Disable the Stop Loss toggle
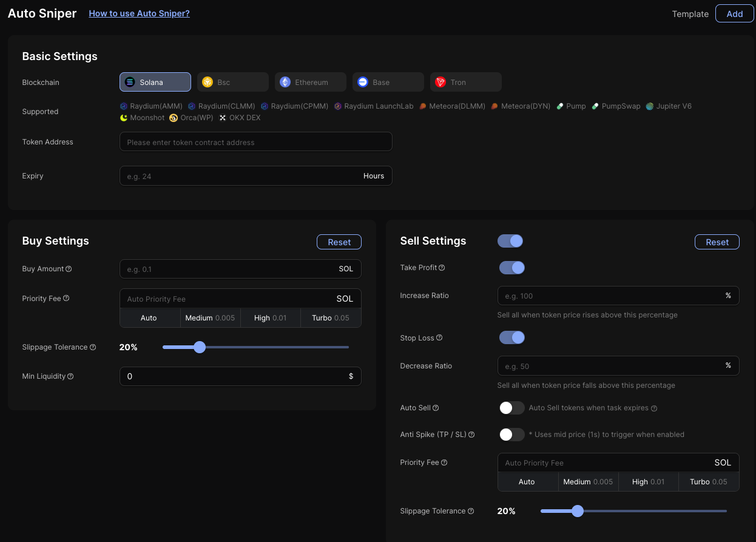This screenshot has height=542, width=756. (512, 337)
